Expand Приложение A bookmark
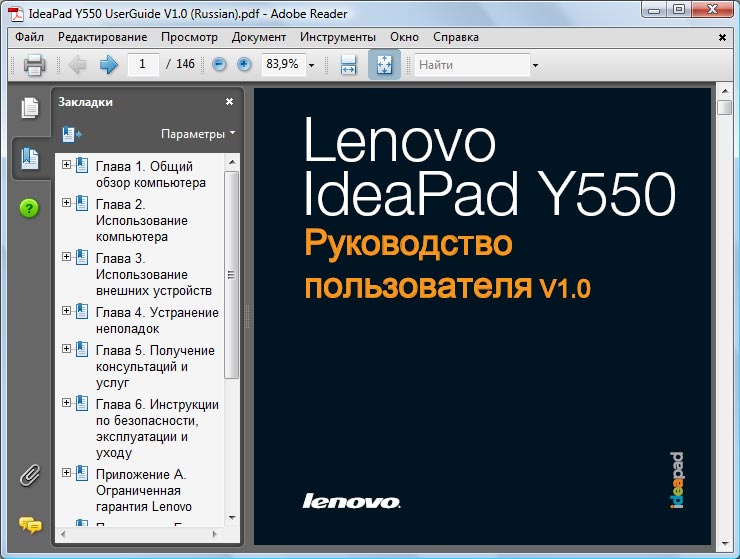The image size is (740, 559). pos(67,473)
